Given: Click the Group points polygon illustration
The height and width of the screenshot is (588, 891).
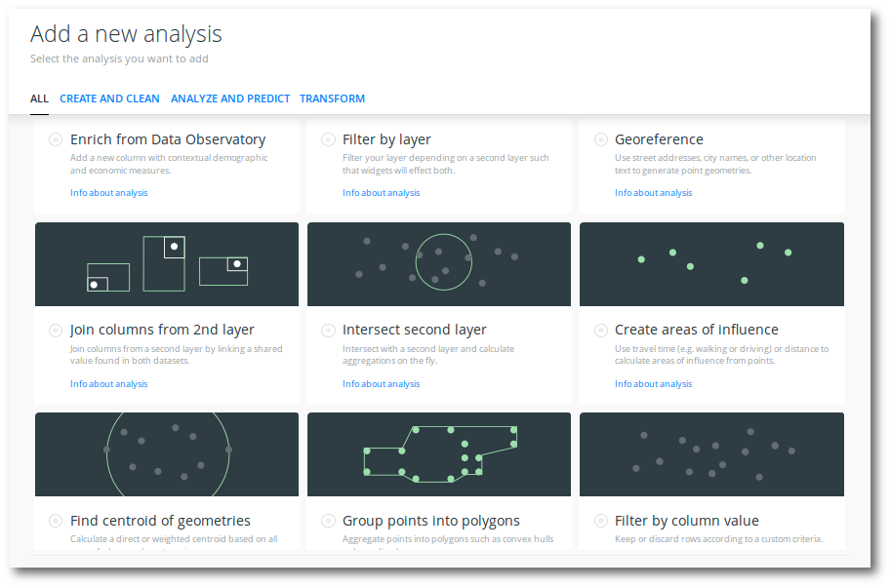Looking at the screenshot, I should coord(439,454).
